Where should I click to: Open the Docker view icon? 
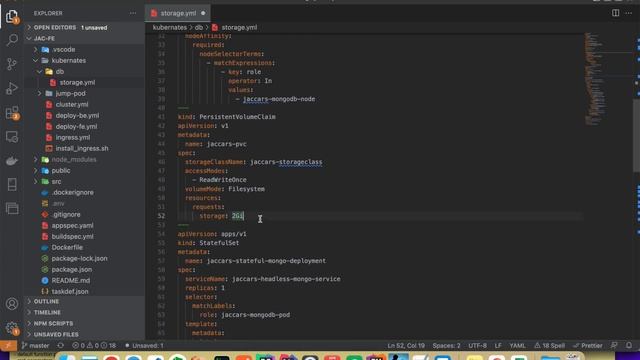point(12,161)
